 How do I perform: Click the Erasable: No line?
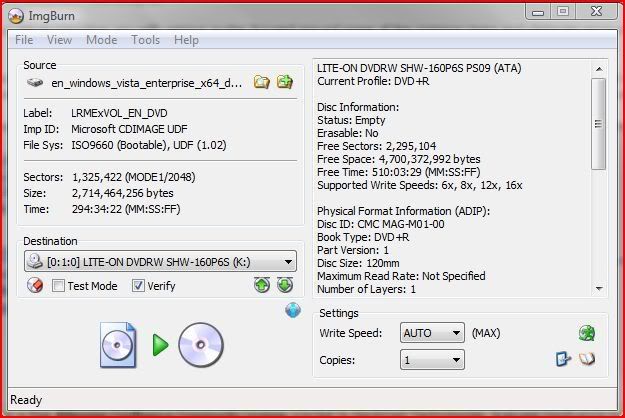[348, 133]
